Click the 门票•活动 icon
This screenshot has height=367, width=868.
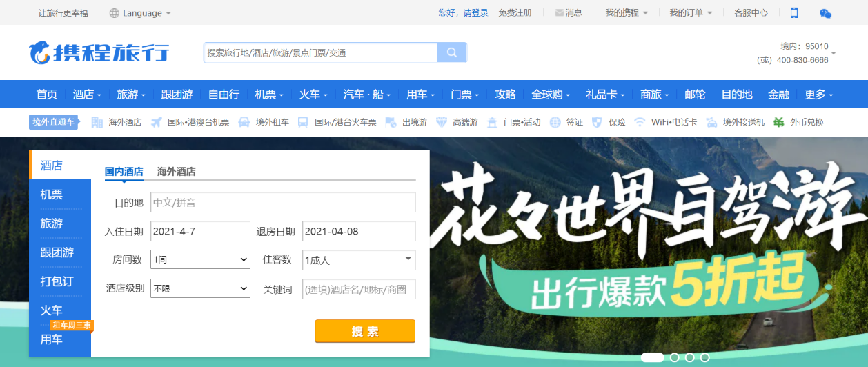coord(492,122)
